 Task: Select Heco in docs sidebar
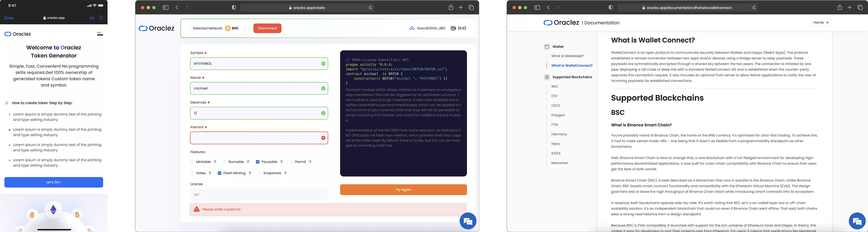tap(556, 144)
